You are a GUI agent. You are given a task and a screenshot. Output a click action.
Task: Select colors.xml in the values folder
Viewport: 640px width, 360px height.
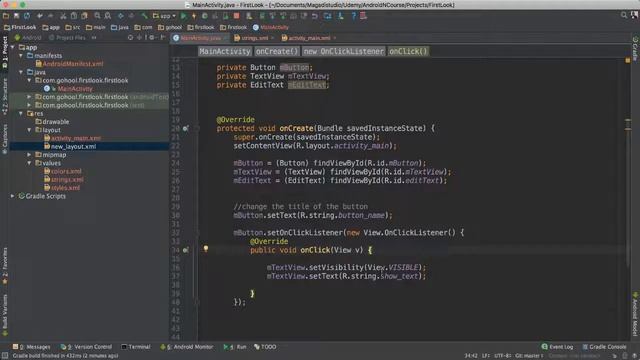coord(66,171)
